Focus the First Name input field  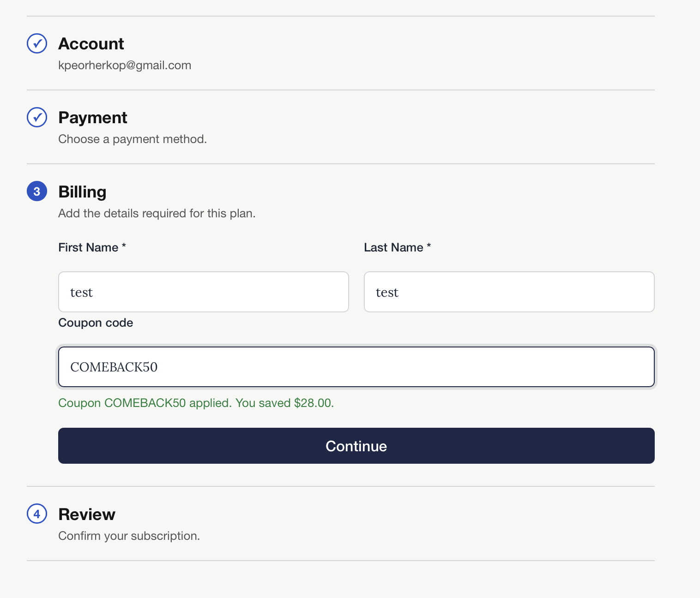204,292
